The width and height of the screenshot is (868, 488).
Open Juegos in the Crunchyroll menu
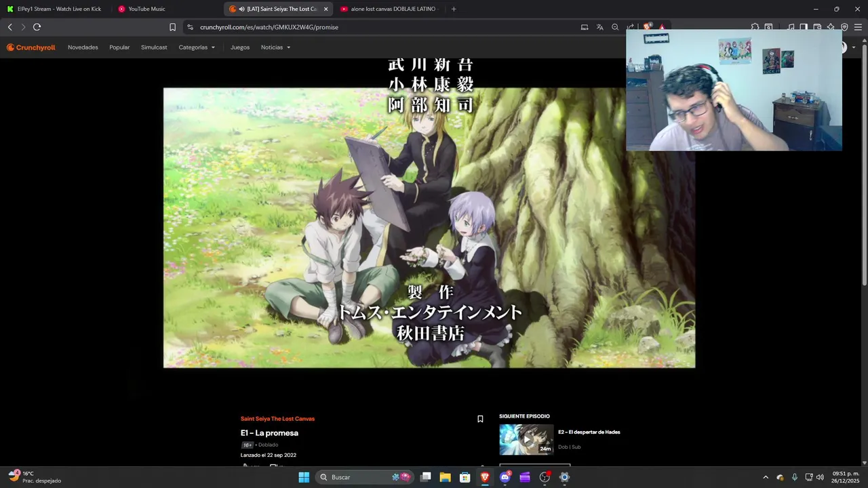tap(240, 47)
